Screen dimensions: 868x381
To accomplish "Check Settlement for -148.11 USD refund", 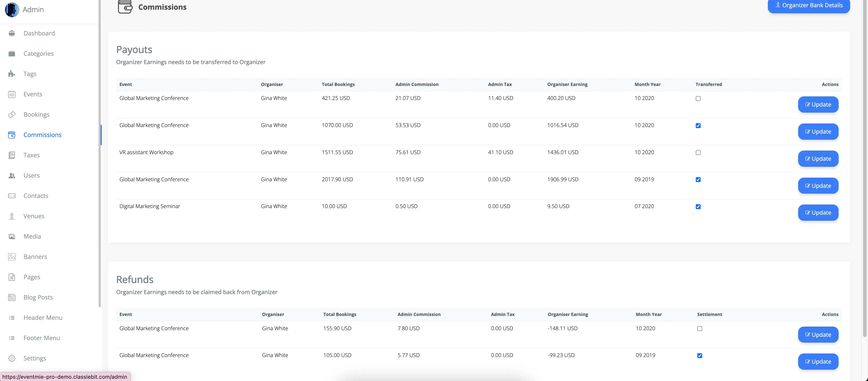I will (x=700, y=328).
